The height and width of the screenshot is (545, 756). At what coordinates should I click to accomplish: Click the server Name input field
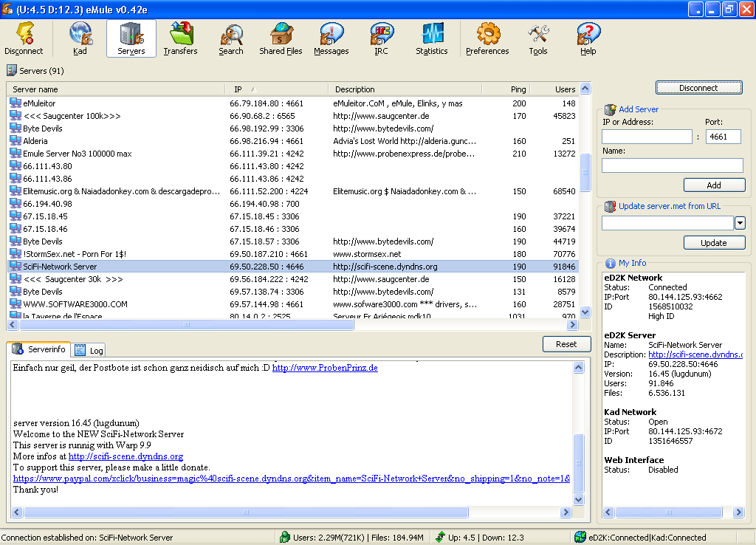click(x=673, y=165)
